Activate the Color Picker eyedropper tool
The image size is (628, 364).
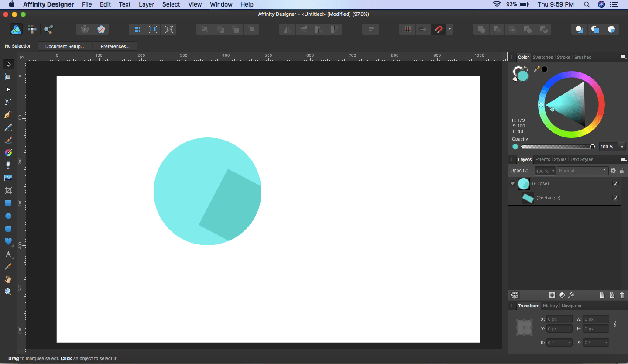pyautogui.click(x=8, y=267)
